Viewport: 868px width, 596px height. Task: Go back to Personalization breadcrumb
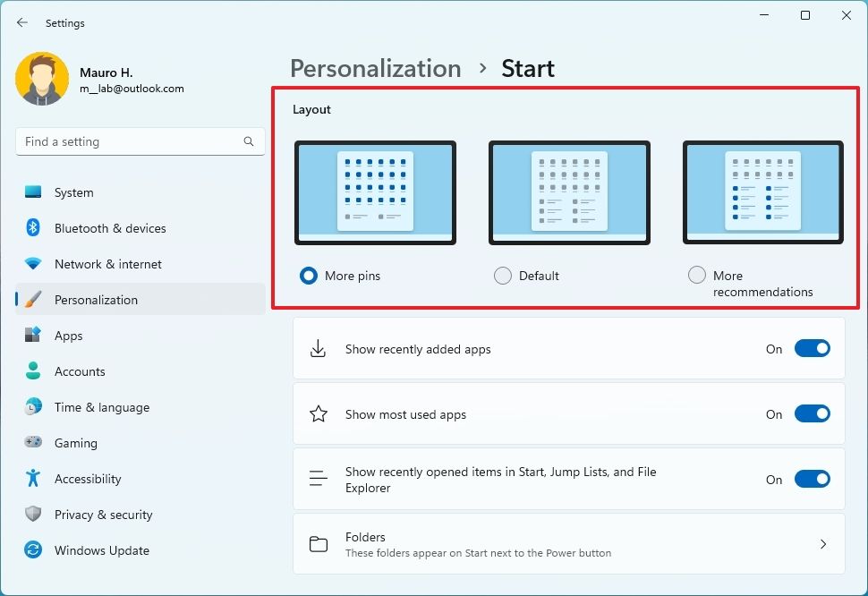point(376,69)
